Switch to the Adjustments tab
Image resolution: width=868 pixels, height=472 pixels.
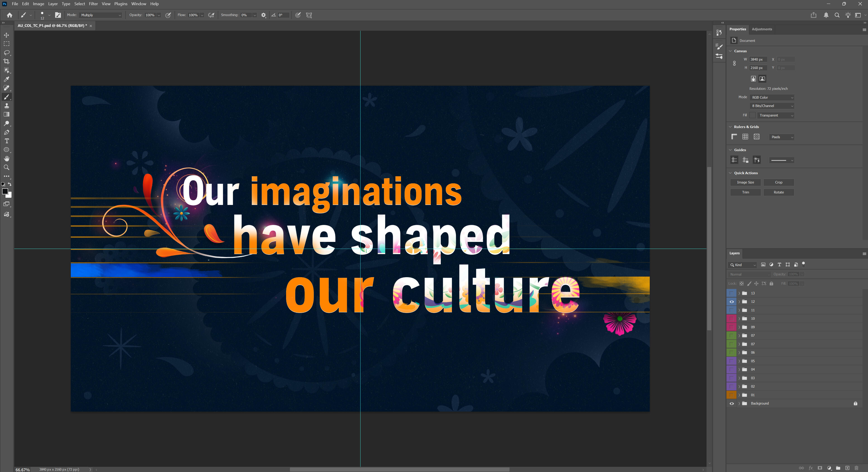coord(761,29)
